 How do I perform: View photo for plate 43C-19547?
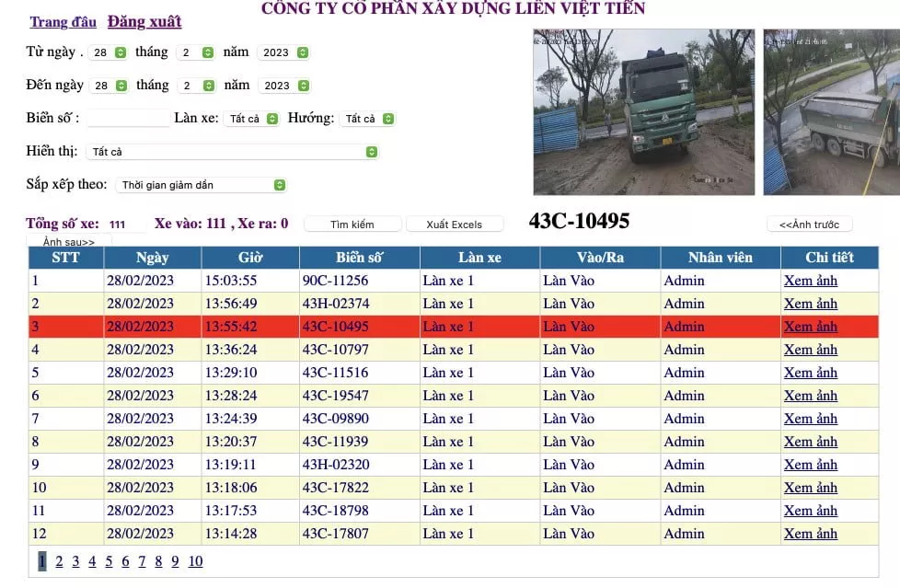pos(811,396)
